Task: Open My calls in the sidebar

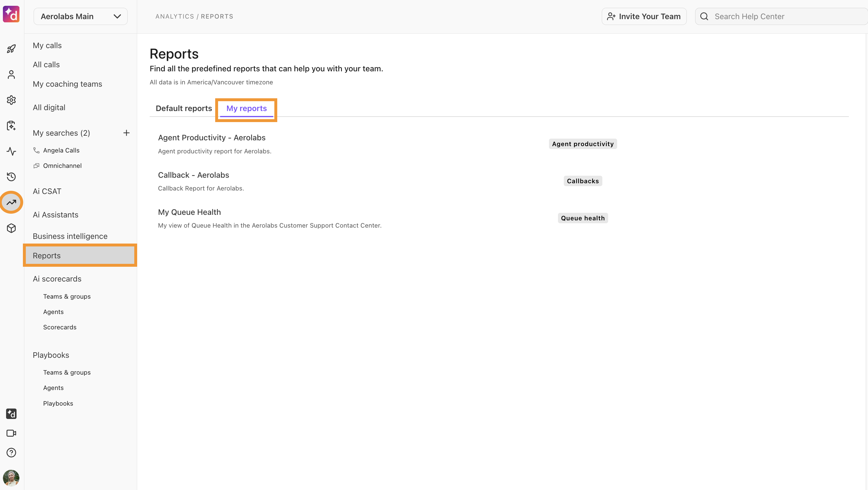Action: click(x=47, y=46)
